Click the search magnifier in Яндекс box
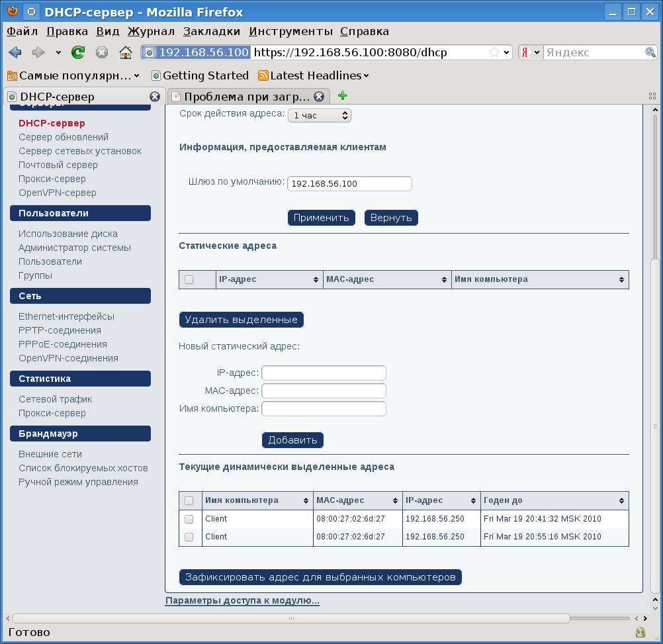This screenshot has height=644, width=663. (x=650, y=52)
